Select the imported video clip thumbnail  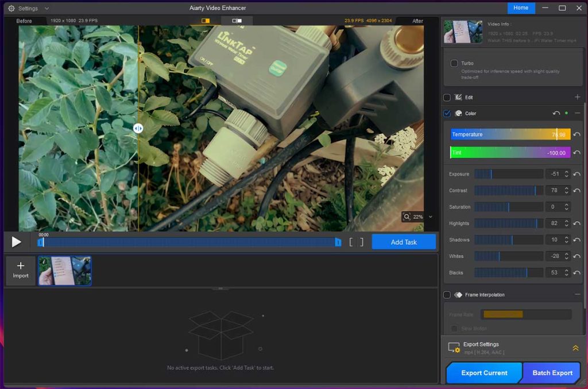(x=64, y=271)
